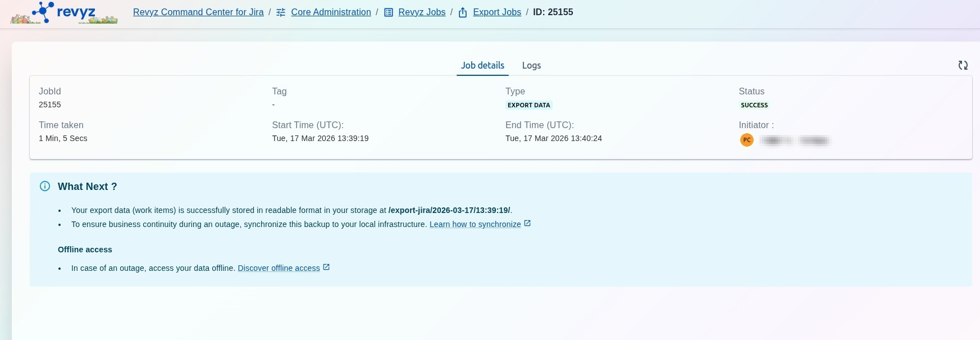Switch to the Logs tab
Viewport: 980px width, 340px height.
(x=531, y=65)
